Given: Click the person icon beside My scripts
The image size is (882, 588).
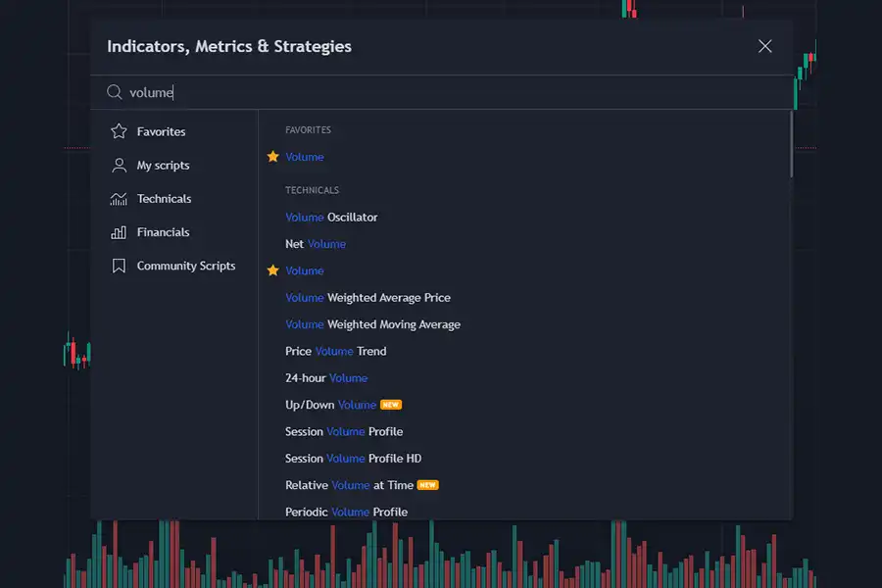Looking at the screenshot, I should point(119,166).
